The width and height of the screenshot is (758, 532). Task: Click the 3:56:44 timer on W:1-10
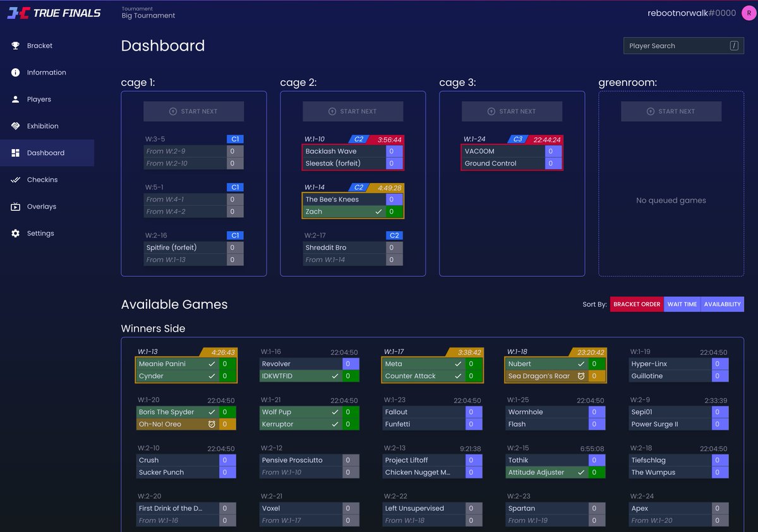click(389, 140)
